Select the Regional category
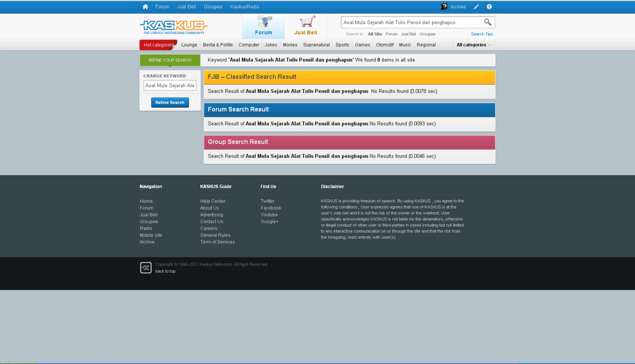Image resolution: width=635 pixels, height=364 pixels. [x=426, y=45]
